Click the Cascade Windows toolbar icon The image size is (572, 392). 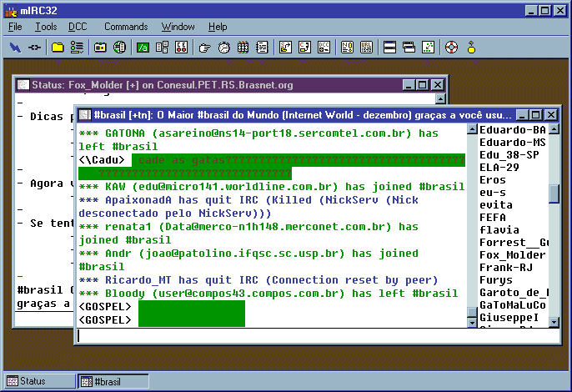pos(409,48)
